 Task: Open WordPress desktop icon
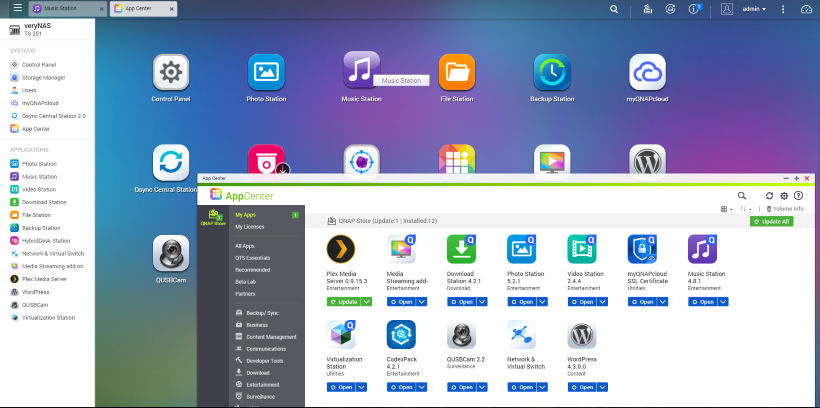pos(647,158)
